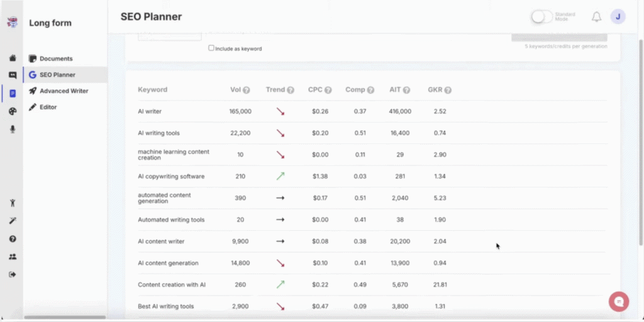Open notifications bell icon
644x322 pixels.
tap(596, 17)
